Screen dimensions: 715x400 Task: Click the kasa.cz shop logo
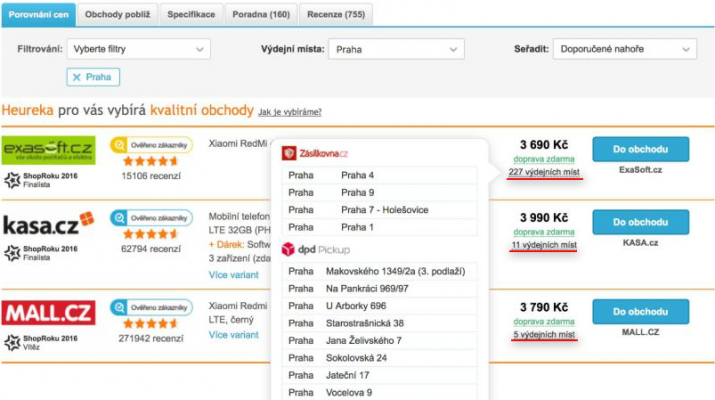coord(48,225)
